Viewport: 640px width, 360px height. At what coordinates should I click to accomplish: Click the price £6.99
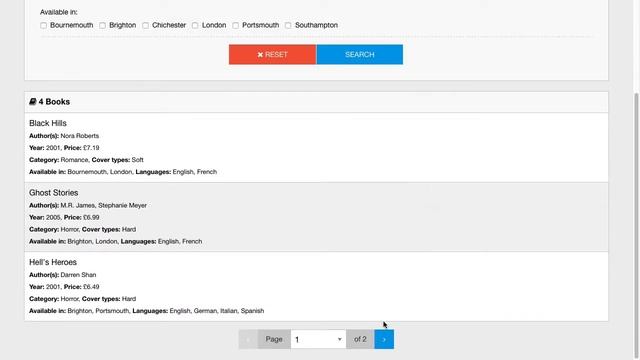click(91, 217)
